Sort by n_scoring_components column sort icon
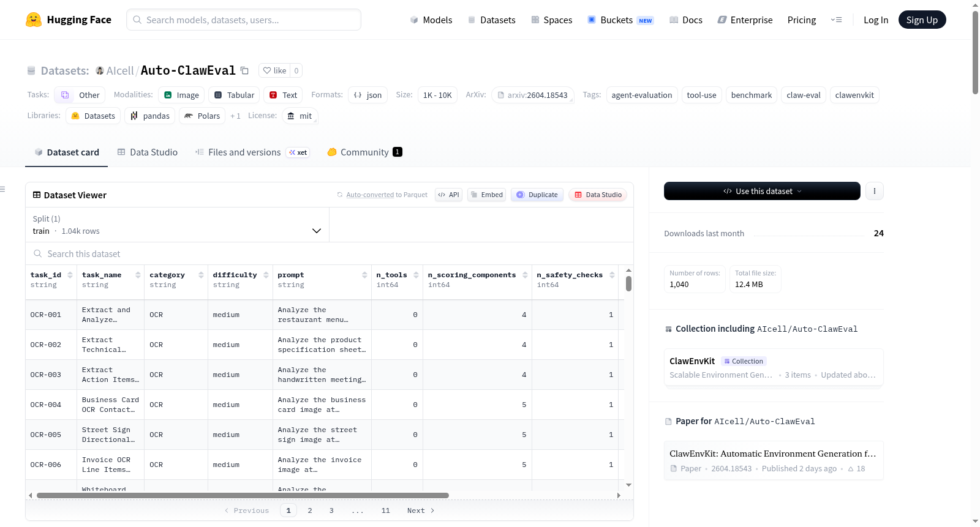The image size is (980, 527). point(525,275)
